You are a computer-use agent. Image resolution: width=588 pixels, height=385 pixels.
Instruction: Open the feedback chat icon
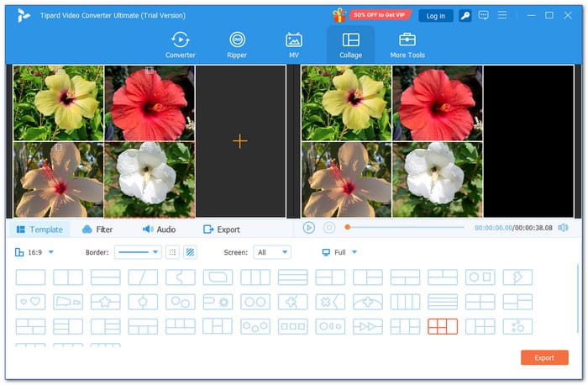[483, 15]
